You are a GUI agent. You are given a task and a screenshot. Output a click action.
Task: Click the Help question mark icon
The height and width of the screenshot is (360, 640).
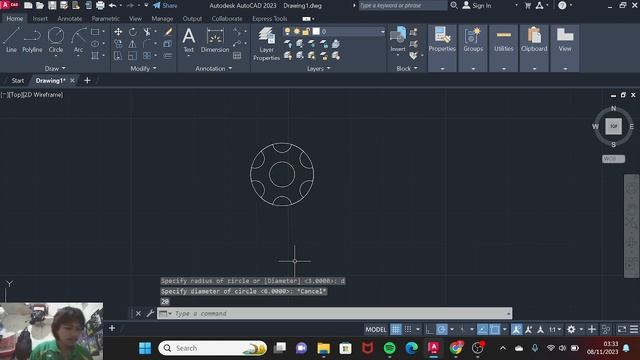coord(562,5)
